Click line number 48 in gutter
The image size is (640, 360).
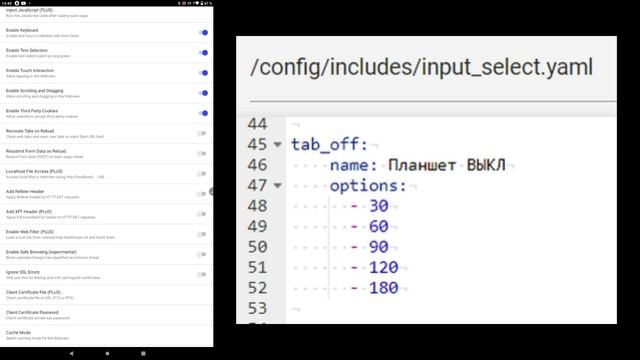[x=258, y=206]
